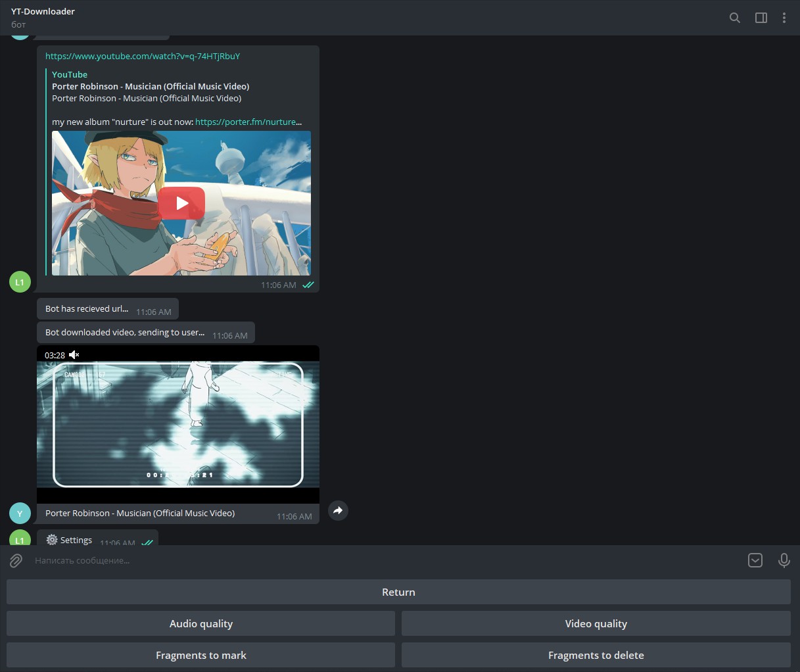Click the Return keyboard button
The image size is (800, 672).
pos(398,592)
